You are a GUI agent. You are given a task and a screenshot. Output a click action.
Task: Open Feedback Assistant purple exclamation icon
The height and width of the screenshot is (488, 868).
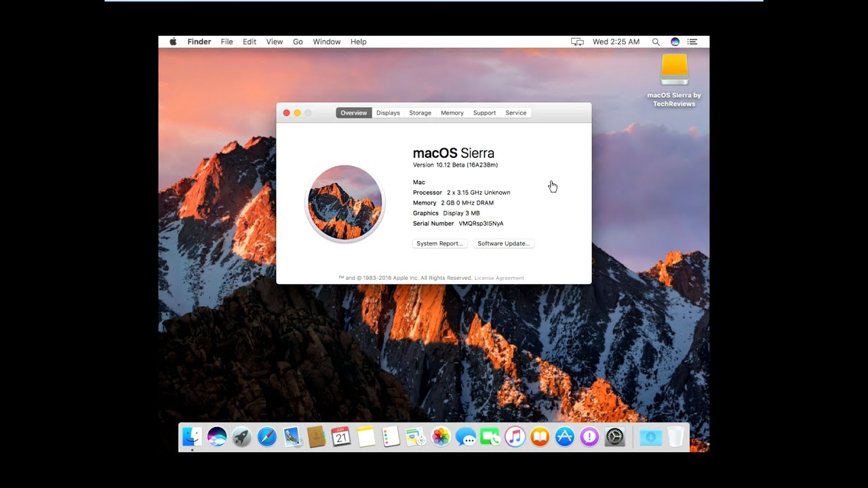click(589, 437)
